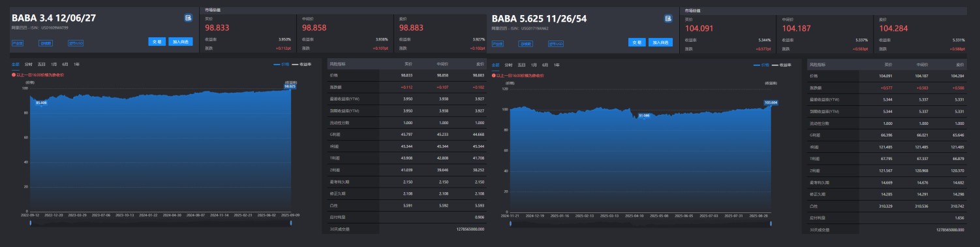Click 加入自选 for the BABA 3.4 bond

point(181,42)
